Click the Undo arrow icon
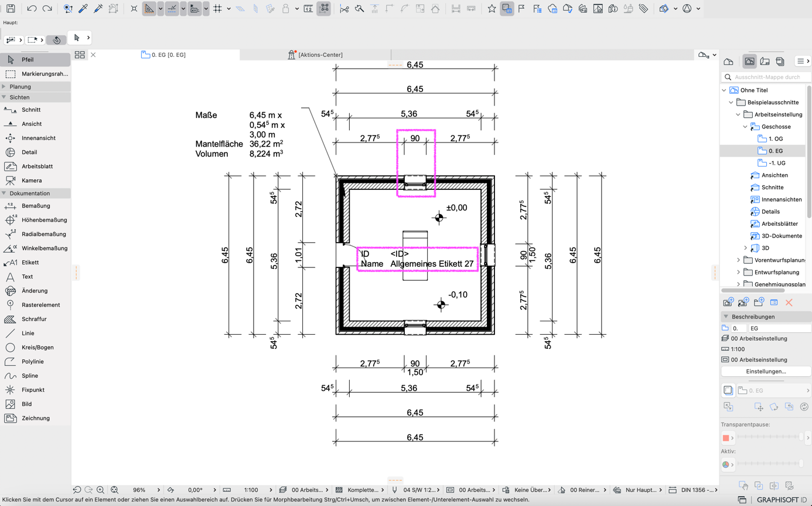 click(32, 9)
